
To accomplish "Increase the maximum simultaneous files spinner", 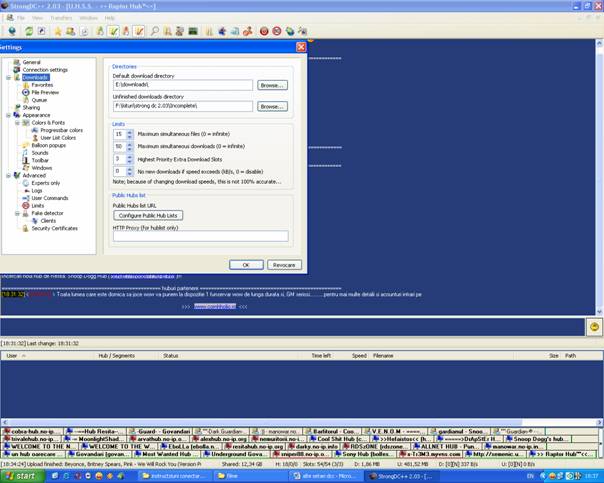I will click(x=130, y=131).
